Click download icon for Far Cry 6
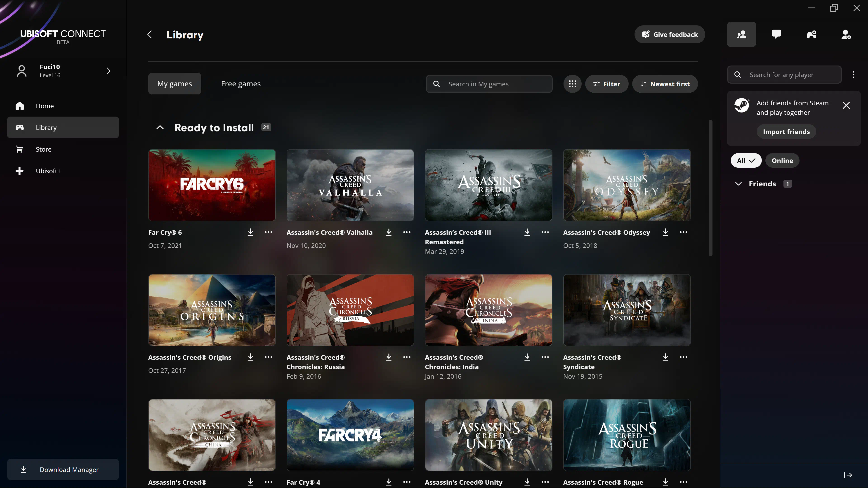The image size is (868, 488). coord(250,232)
